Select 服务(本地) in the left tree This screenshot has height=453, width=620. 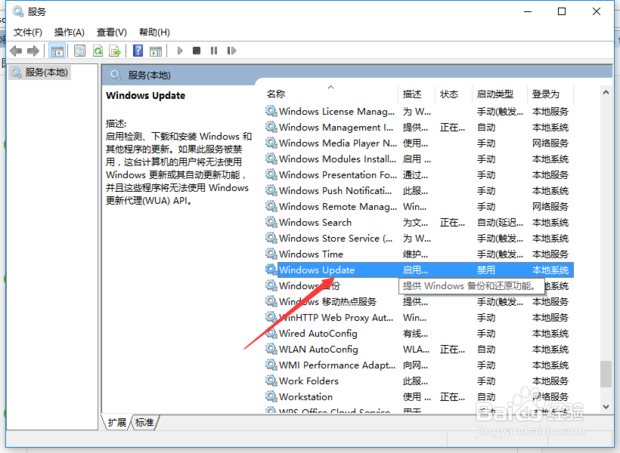[40, 72]
